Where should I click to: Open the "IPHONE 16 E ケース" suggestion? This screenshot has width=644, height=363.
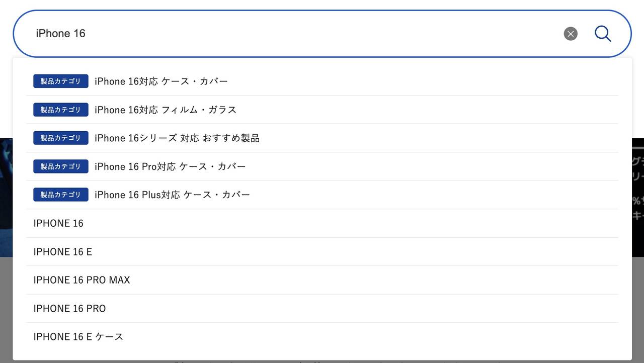78,337
